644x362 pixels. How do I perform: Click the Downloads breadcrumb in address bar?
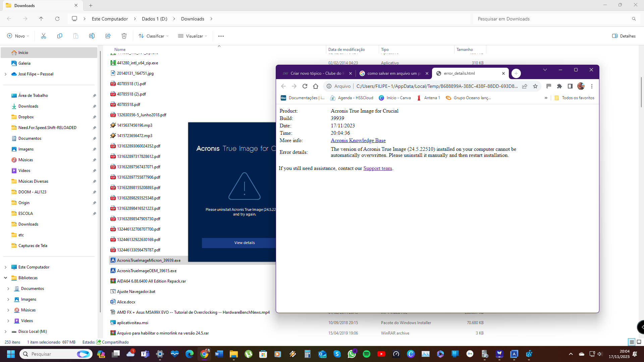pos(193,19)
